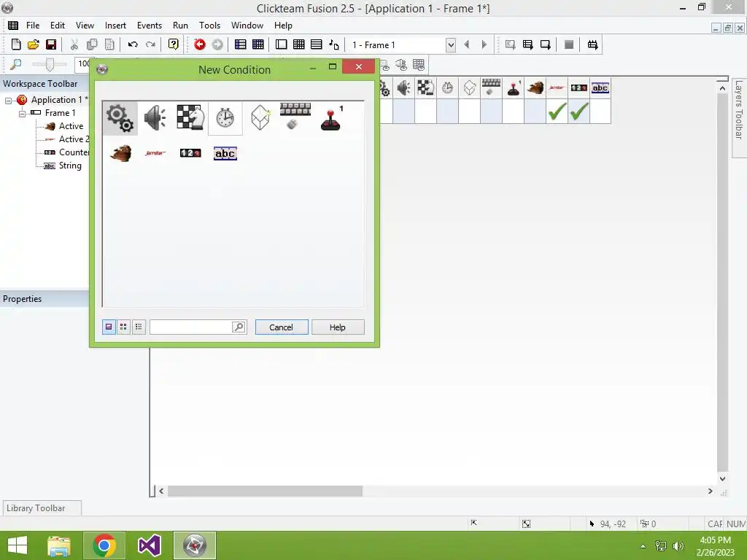Image resolution: width=747 pixels, height=560 pixels.
Task: Choose the Create New Objects cube icon in dialog
Action: coord(260,117)
